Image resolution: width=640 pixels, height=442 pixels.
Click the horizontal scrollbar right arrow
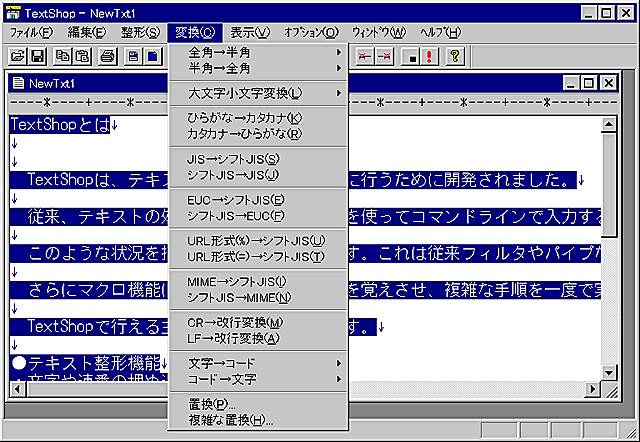coord(592,389)
